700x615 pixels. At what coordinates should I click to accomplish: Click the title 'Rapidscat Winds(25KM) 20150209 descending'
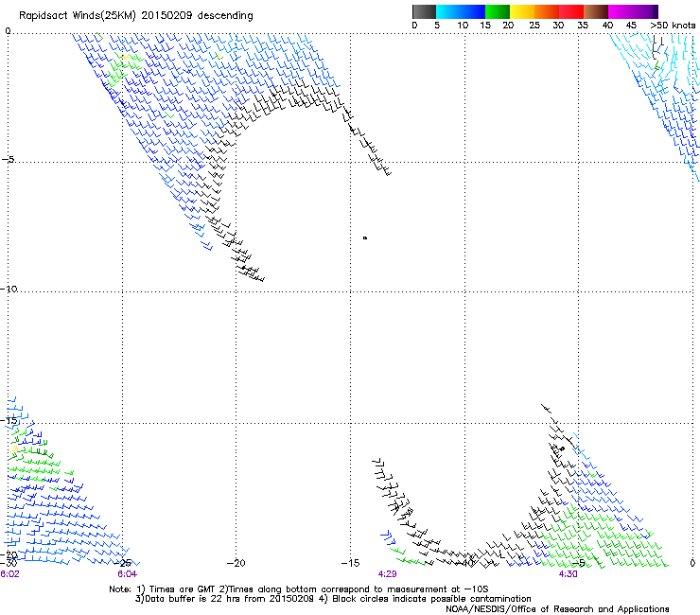coord(136,16)
